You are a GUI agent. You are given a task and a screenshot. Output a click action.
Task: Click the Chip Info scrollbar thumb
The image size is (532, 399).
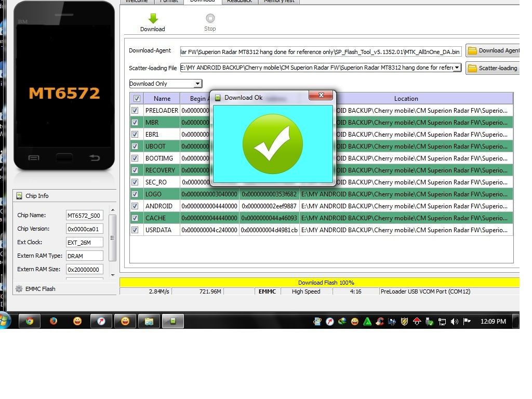(x=113, y=238)
